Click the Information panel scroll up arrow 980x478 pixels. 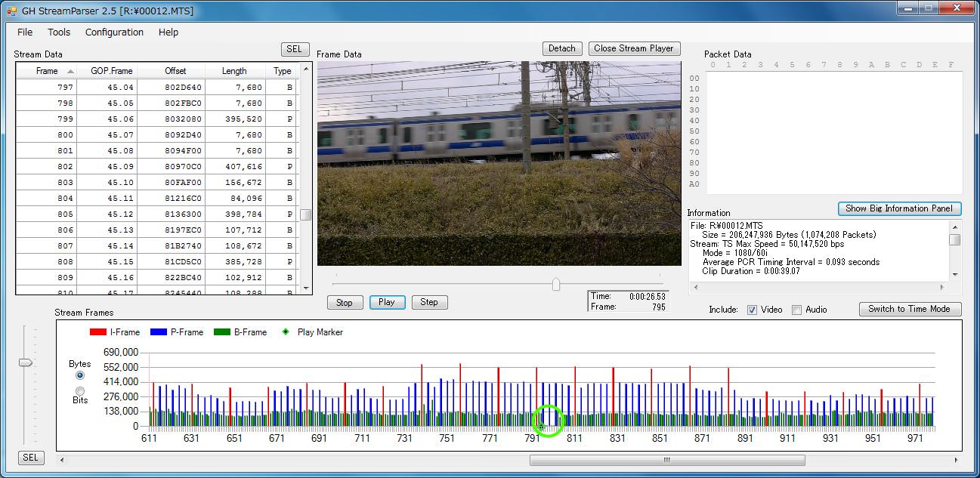pyautogui.click(x=955, y=227)
